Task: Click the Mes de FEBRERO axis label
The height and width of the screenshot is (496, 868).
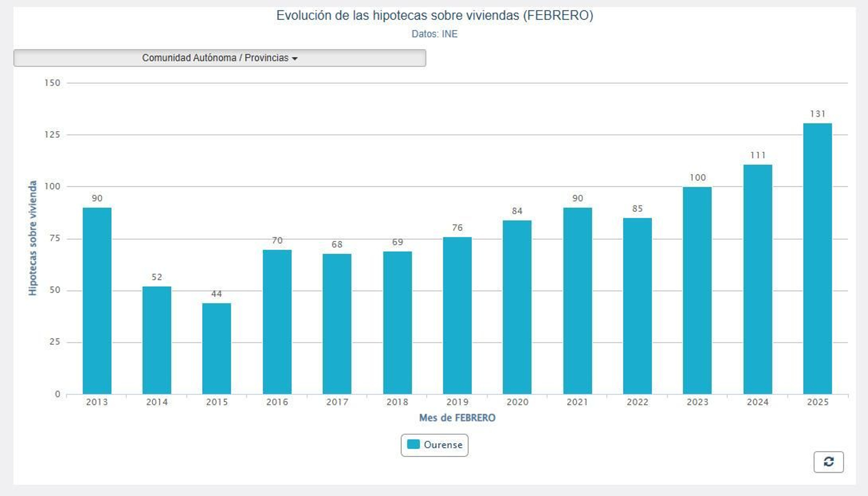Action: (457, 418)
